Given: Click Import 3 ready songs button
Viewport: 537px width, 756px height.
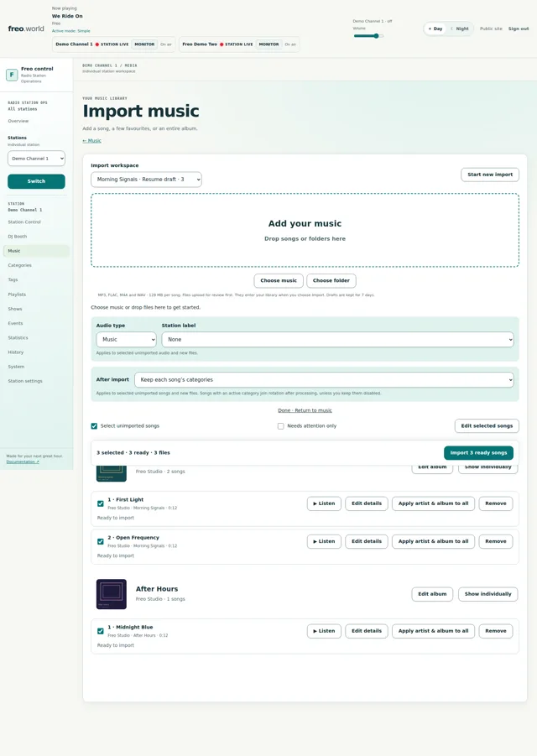Looking at the screenshot, I should pyautogui.click(x=478, y=453).
